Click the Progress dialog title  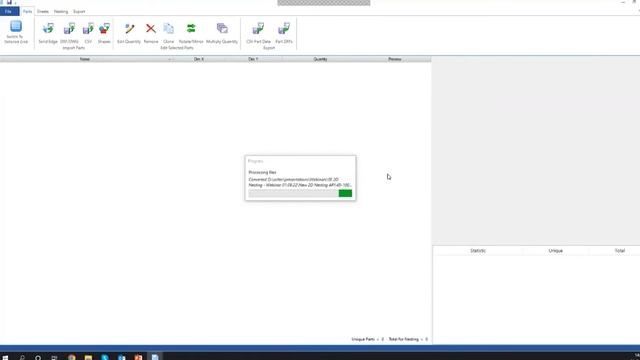(x=256, y=161)
